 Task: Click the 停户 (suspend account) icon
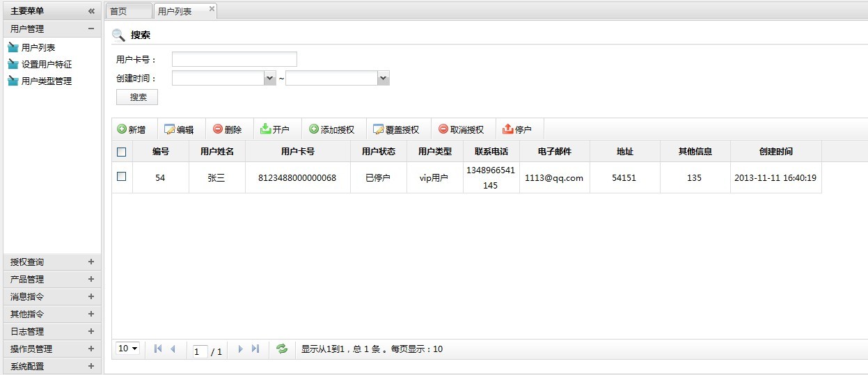(x=507, y=129)
